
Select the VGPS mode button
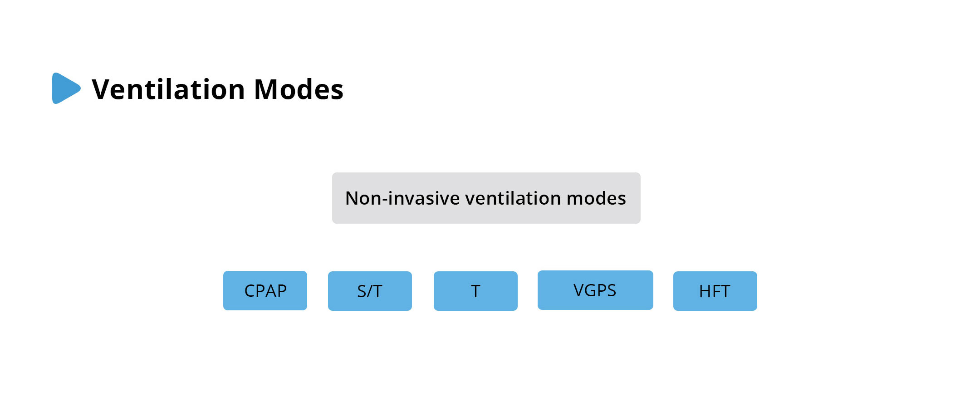[x=595, y=290]
